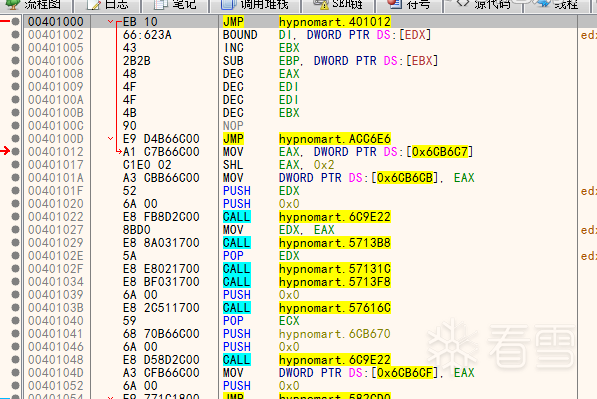Toggle breakpoint dot at address 0040103B
The height and width of the screenshot is (399, 597).
(15, 308)
